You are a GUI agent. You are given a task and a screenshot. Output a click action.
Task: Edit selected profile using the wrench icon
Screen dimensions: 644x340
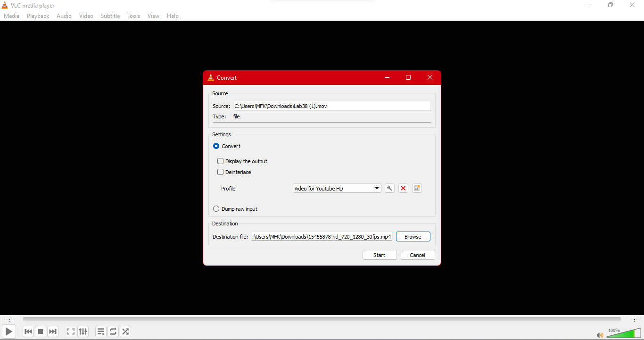click(389, 189)
